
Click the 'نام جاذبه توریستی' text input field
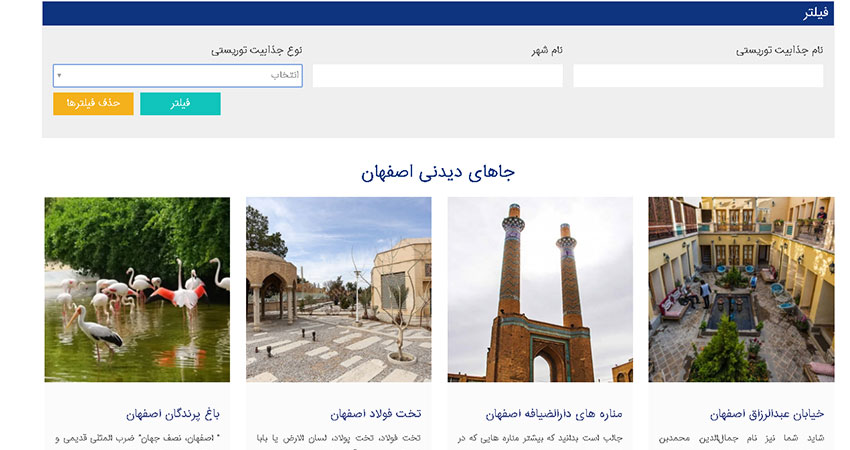click(x=697, y=76)
